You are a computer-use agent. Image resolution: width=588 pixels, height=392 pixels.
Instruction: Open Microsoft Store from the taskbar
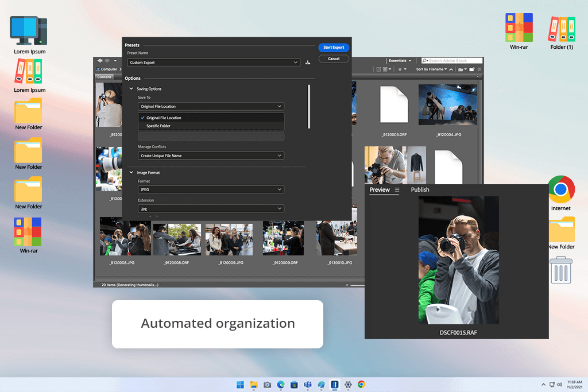click(295, 385)
